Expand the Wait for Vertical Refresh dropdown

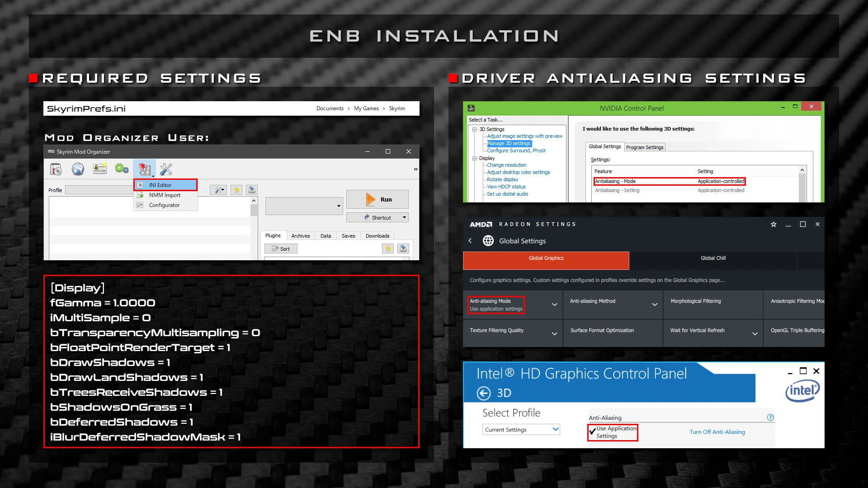click(x=755, y=333)
